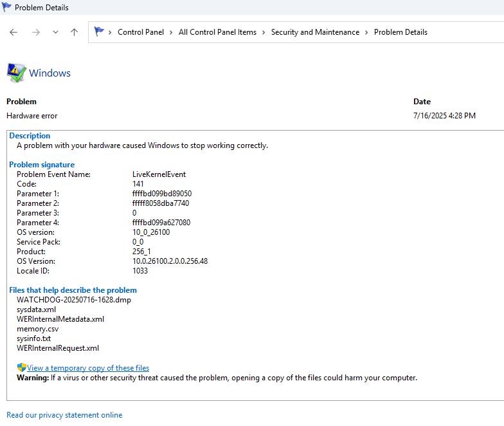This screenshot has width=504, height=426.
Task: Click the Back navigation arrow
Action: tap(14, 32)
